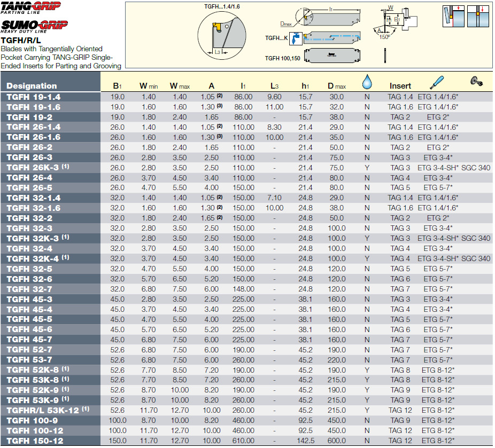
Task: Click SGC 340 in the TGFH 26K-3 row
Action: (x=476, y=168)
